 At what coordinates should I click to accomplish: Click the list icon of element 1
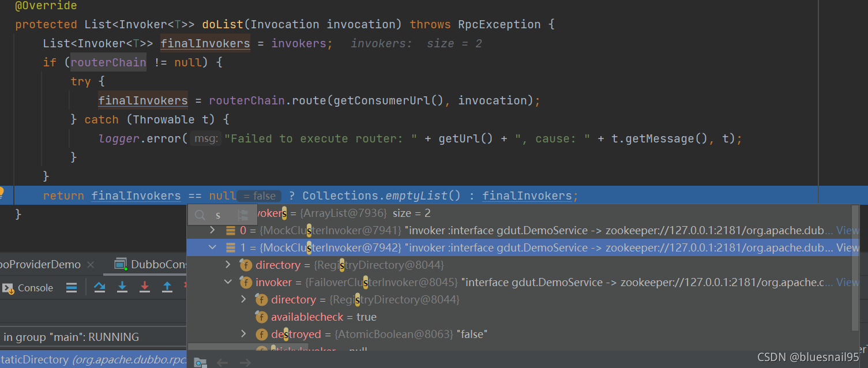point(230,248)
